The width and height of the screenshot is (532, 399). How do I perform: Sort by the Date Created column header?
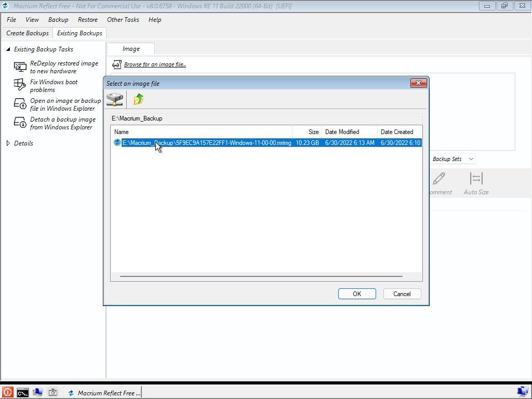coord(400,132)
